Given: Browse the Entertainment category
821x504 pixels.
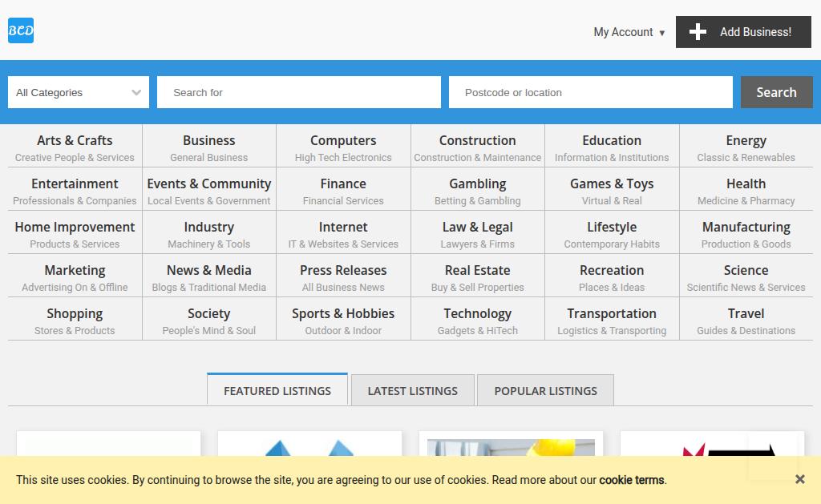Looking at the screenshot, I should click(x=75, y=183).
